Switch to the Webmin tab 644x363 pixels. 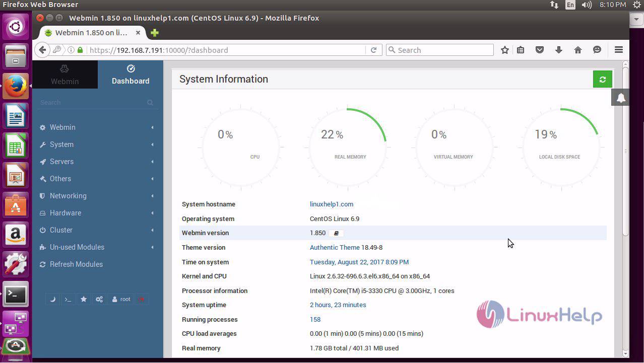pos(65,75)
